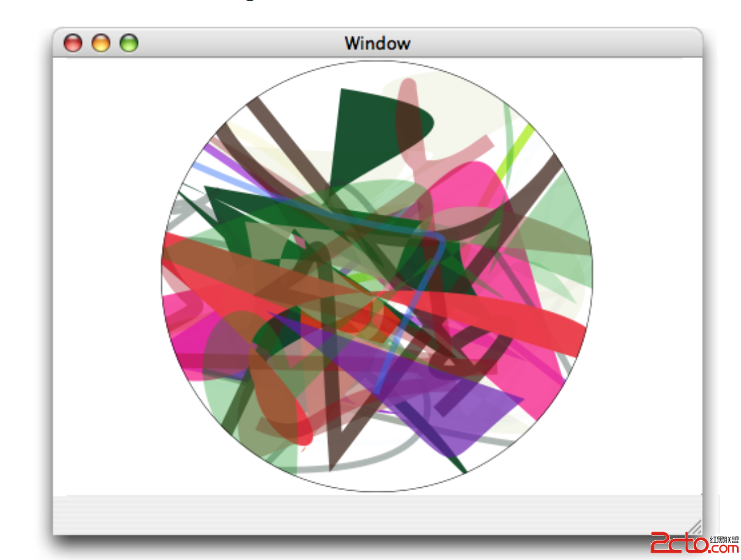The width and height of the screenshot is (741, 560).
Task: Click the "Window" title text
Action: click(x=377, y=44)
